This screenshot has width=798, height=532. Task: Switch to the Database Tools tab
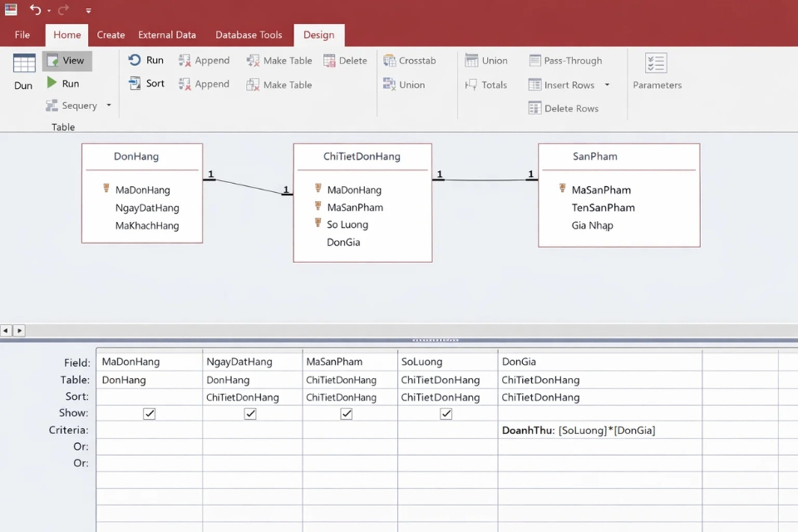(x=249, y=35)
